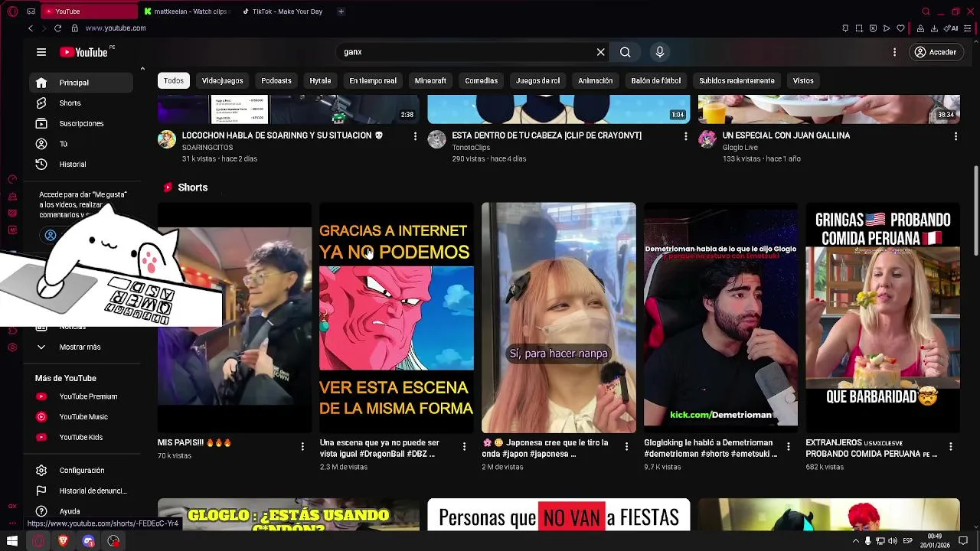Play the Gringas probando comida peruana short
The image size is (980, 551).
click(883, 318)
